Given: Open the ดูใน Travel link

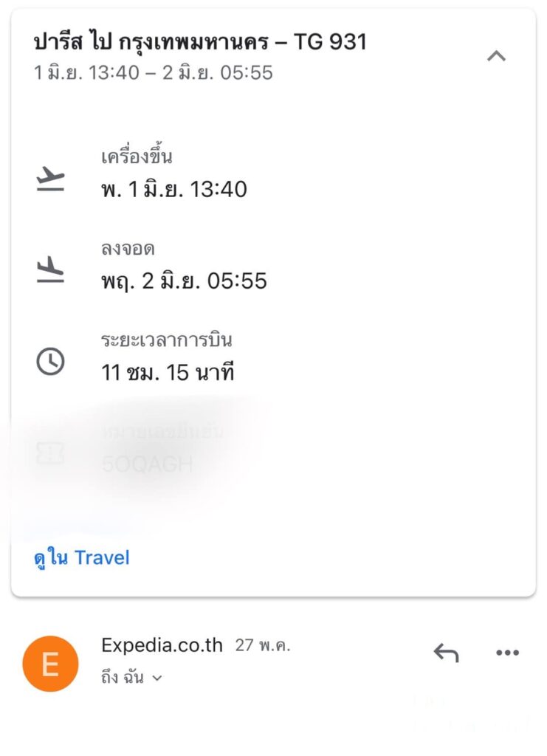Looking at the screenshot, I should click(82, 557).
